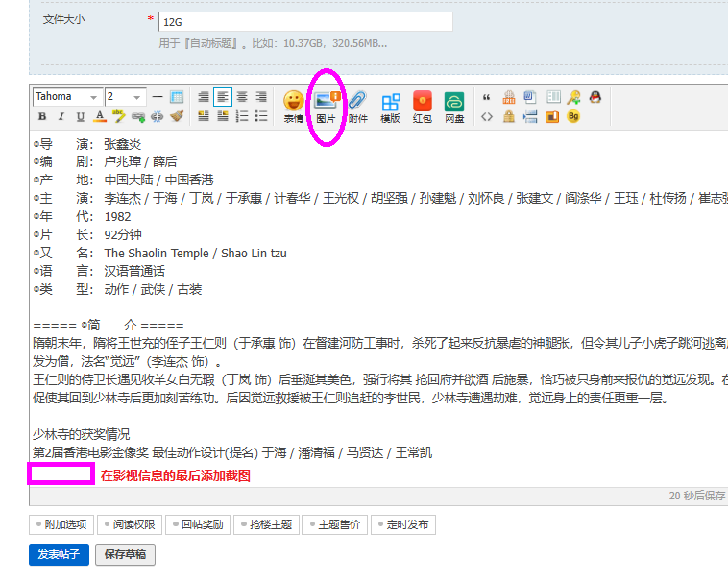
Task: Open the Tahoma font dropdown
Action: [x=67, y=97]
